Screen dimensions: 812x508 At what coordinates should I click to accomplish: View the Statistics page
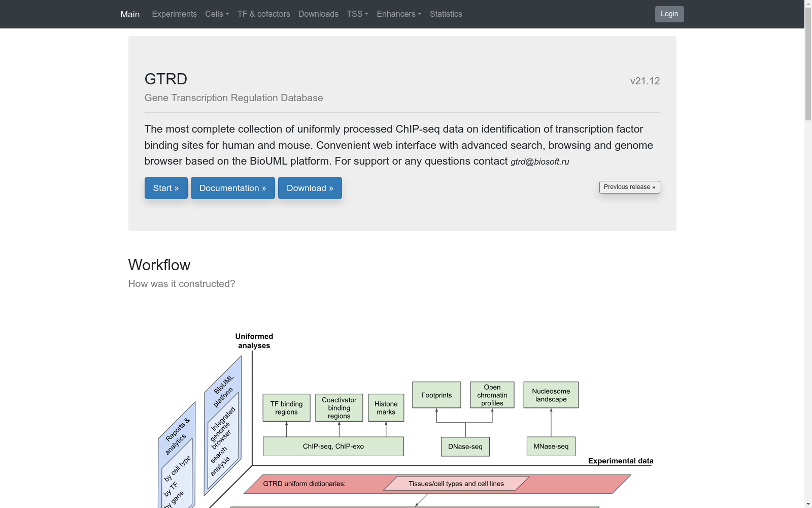[x=446, y=14]
